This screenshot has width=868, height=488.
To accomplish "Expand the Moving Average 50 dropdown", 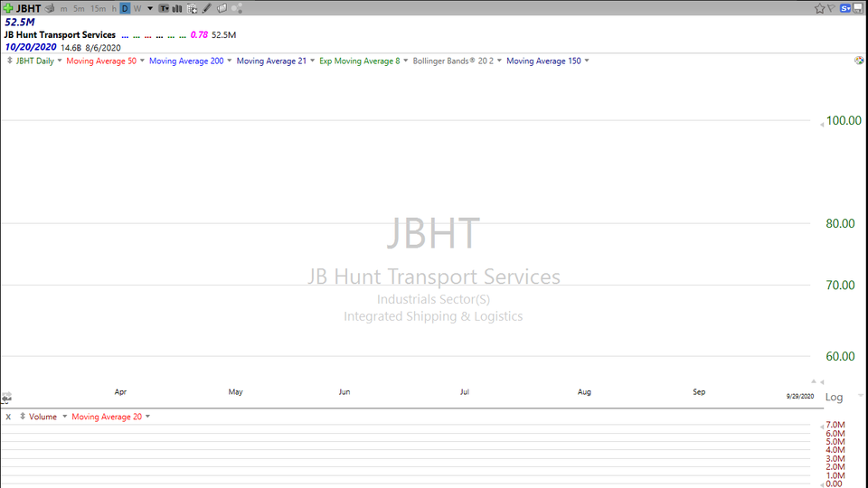I will pyautogui.click(x=141, y=61).
